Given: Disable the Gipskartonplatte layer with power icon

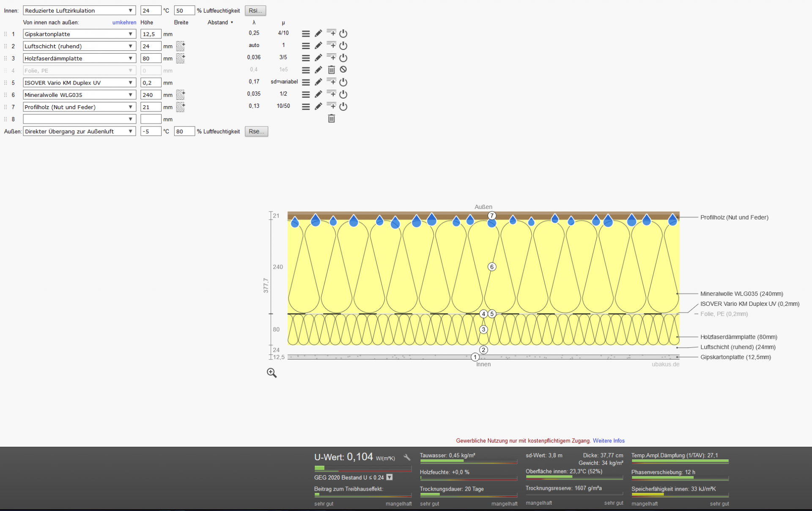Looking at the screenshot, I should 343,33.
